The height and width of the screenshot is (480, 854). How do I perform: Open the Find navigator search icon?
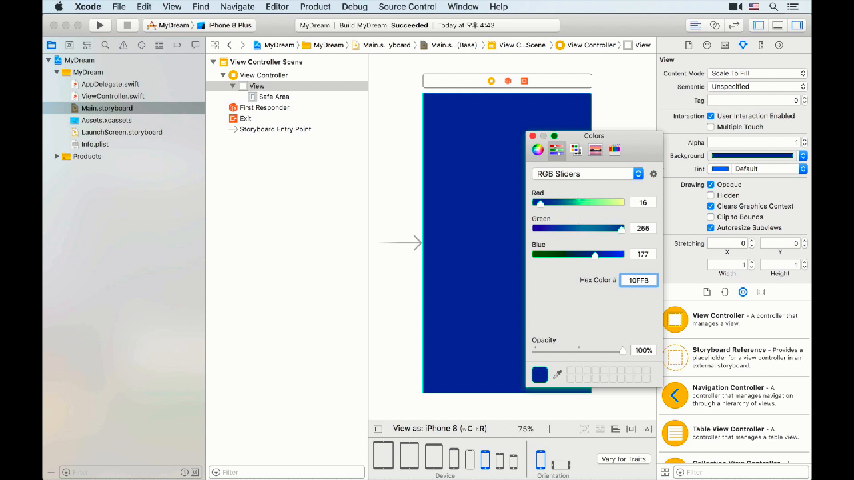point(105,45)
